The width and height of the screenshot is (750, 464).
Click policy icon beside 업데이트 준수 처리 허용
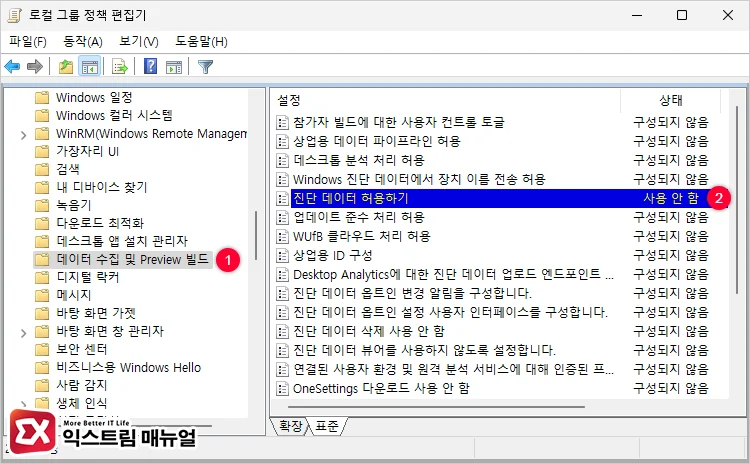coord(283,217)
